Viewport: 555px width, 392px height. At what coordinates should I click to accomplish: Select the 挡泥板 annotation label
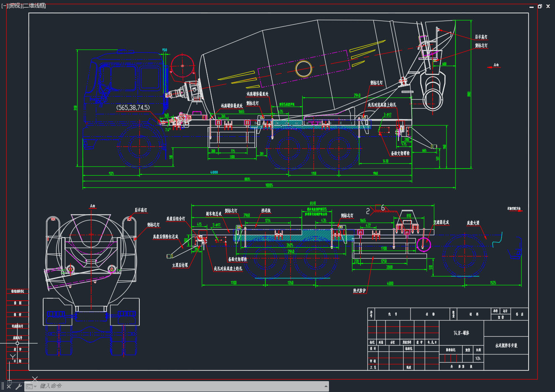266,211
